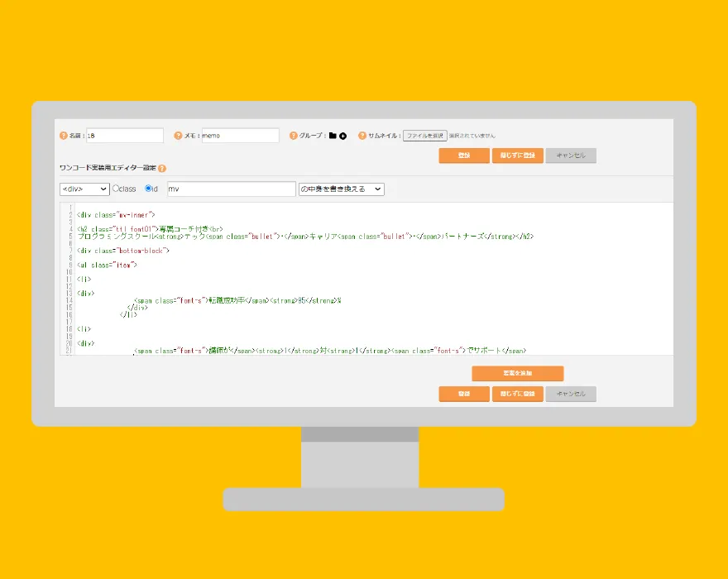
Task: Click the top 閉じずに登録 button
Action: tap(517, 156)
